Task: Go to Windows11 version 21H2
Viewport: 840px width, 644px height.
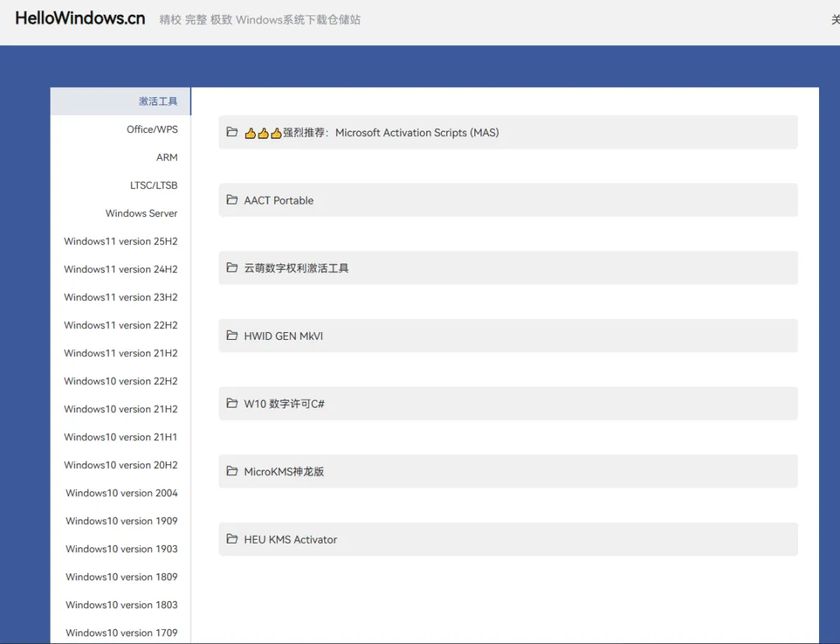Action: tap(121, 353)
